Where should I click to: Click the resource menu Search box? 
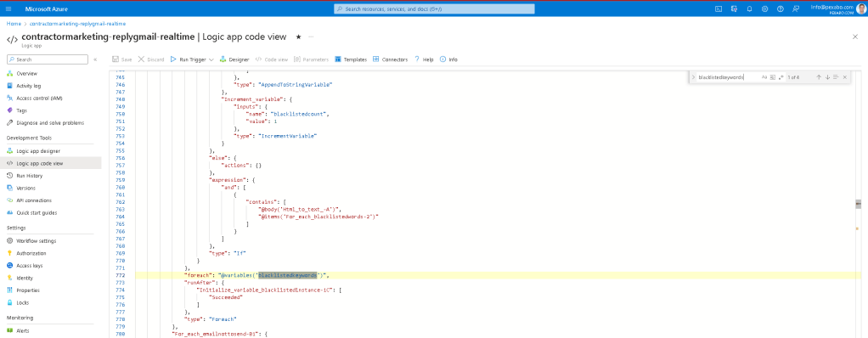[x=48, y=59]
